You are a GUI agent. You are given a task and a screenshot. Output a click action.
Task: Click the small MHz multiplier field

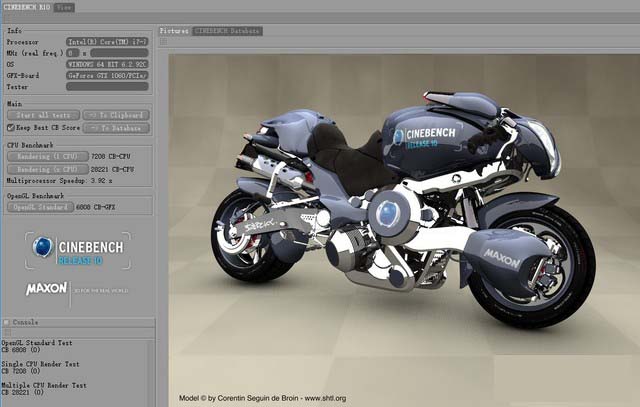click(x=73, y=53)
